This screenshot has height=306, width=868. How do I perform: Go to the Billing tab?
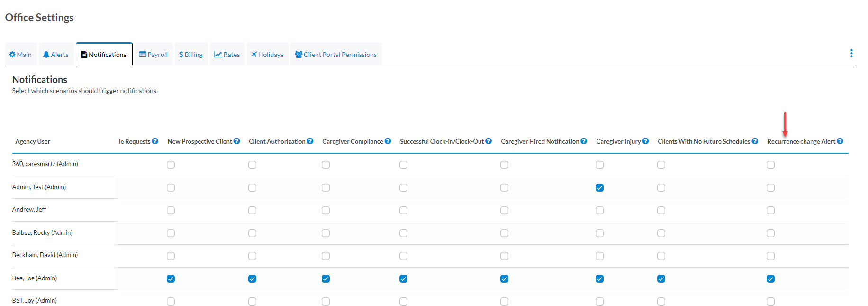[x=191, y=55]
